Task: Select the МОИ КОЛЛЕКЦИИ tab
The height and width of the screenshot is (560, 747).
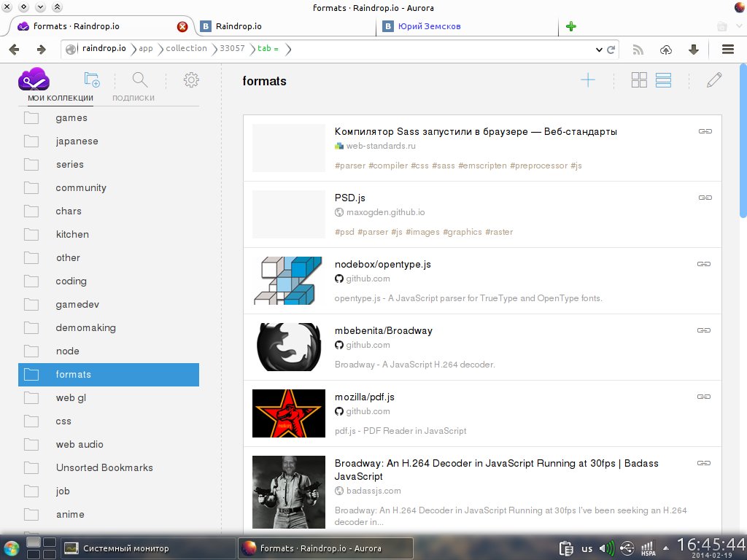Action: coord(61,98)
